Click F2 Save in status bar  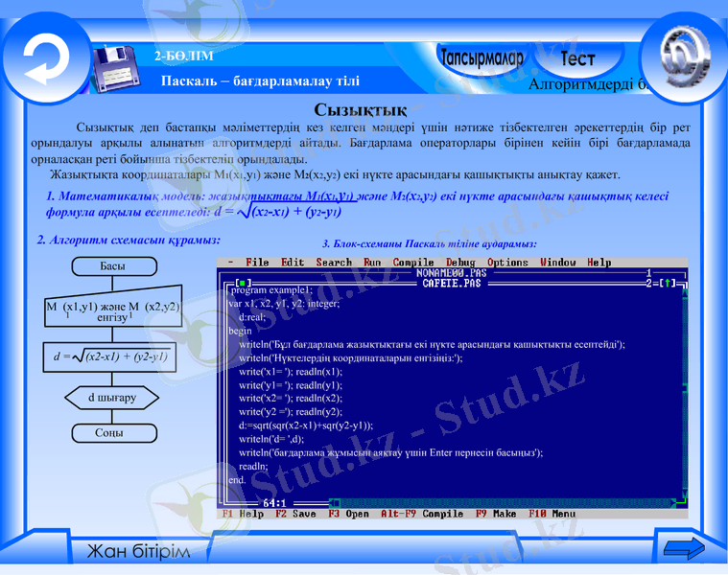click(295, 515)
